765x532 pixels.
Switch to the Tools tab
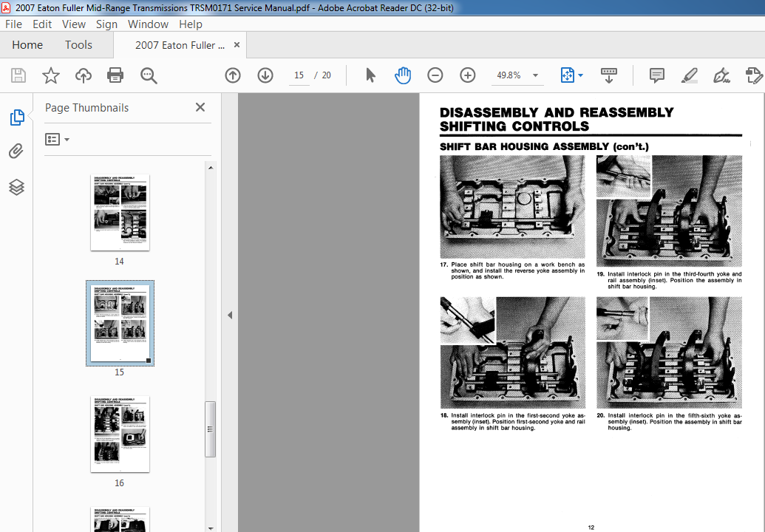pos(78,45)
